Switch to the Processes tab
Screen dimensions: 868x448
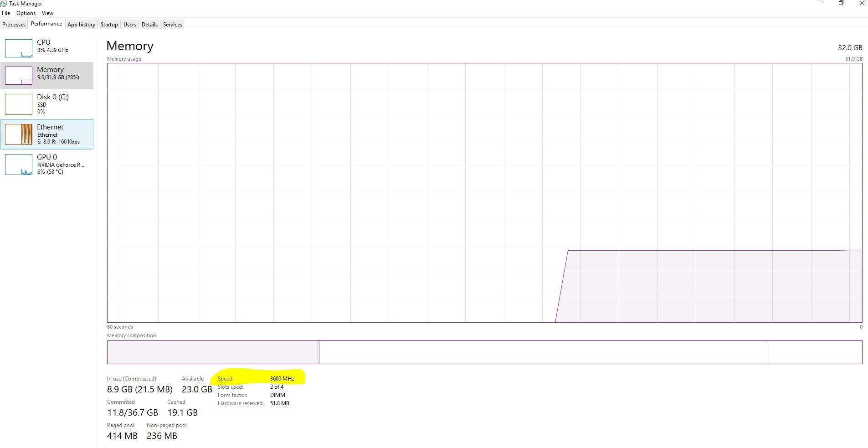tap(14, 25)
